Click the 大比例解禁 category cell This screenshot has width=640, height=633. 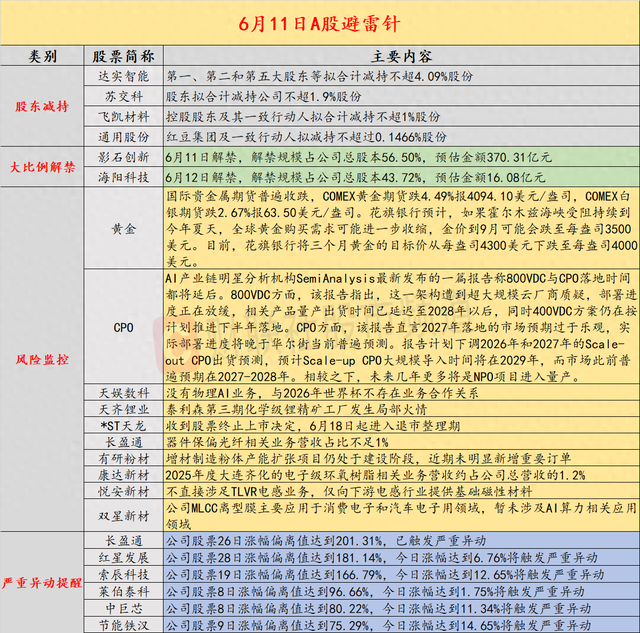(x=42, y=167)
